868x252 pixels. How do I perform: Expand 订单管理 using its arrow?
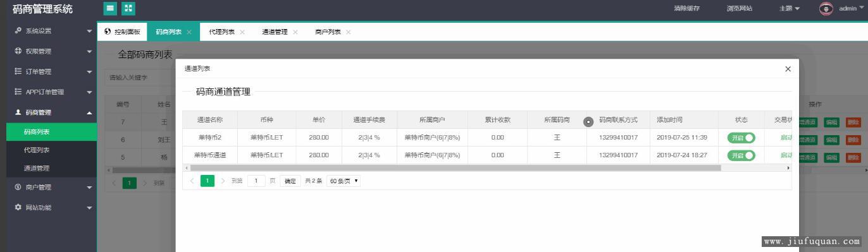[x=89, y=72]
